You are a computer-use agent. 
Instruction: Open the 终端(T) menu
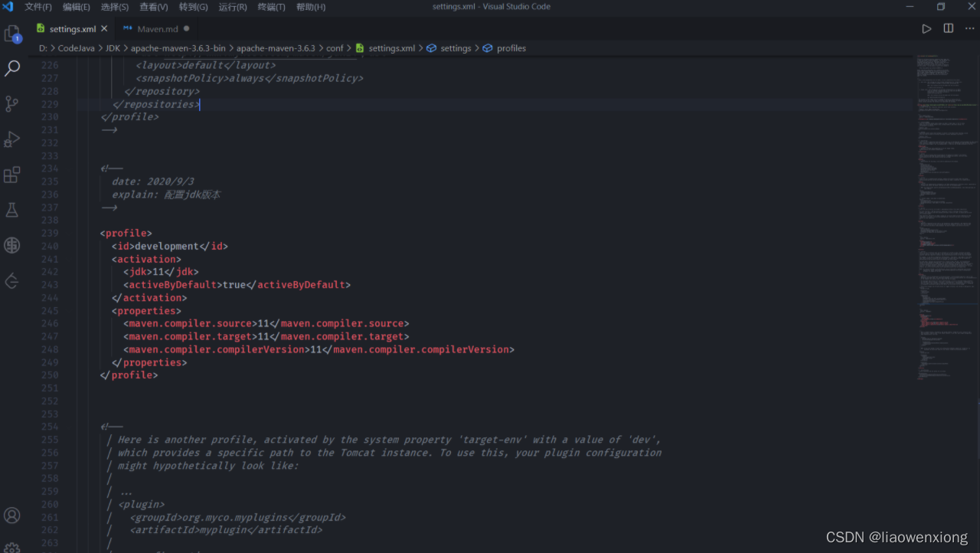point(271,7)
